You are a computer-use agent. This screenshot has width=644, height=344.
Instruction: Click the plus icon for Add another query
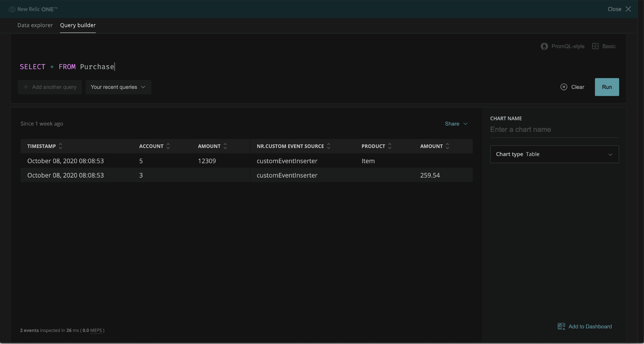[x=26, y=87]
